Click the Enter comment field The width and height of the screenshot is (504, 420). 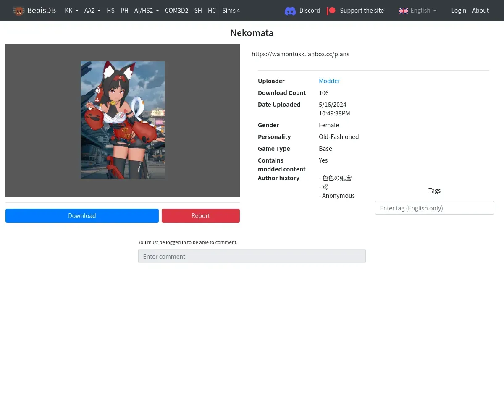(252, 256)
